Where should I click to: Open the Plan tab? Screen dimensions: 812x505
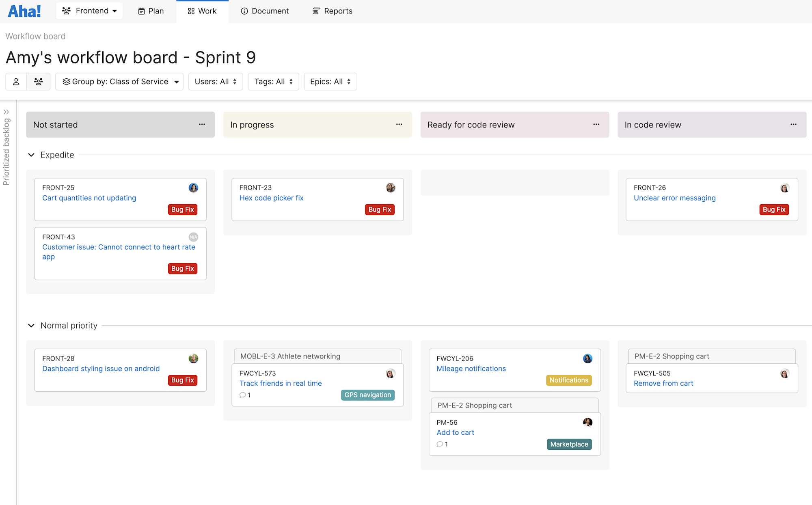pyautogui.click(x=151, y=11)
